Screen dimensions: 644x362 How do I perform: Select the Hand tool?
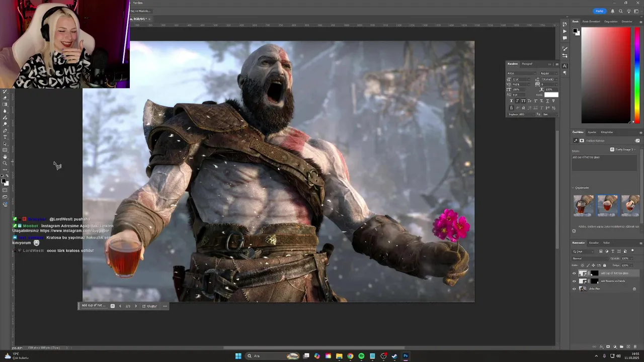click(5, 157)
